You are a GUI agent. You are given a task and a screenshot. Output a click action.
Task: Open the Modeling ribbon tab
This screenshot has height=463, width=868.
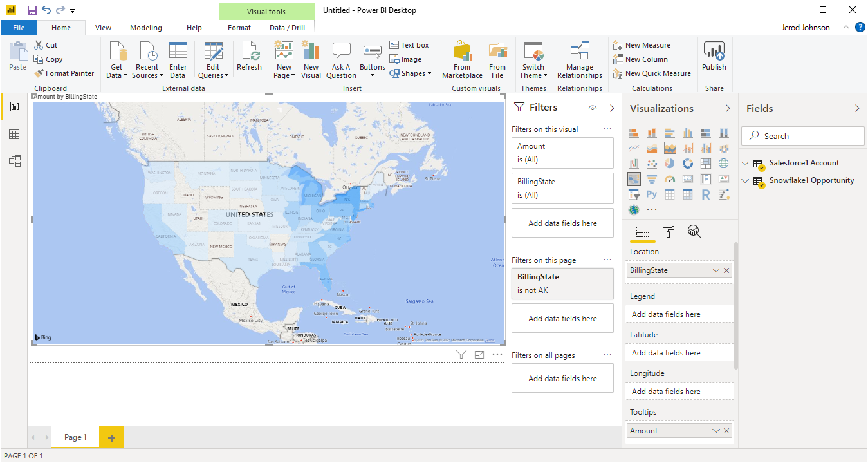tap(146, 28)
